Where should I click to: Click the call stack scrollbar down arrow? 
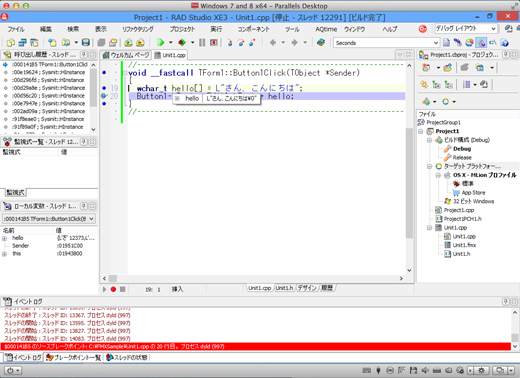point(93,130)
